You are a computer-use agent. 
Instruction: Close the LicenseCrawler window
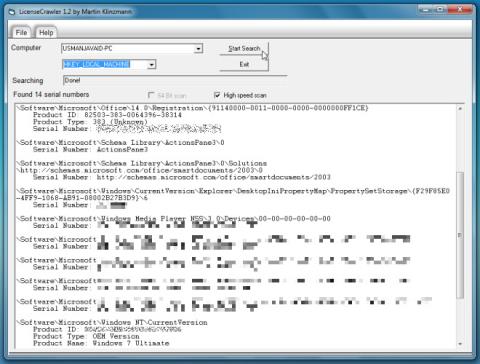pyautogui.click(x=460, y=10)
